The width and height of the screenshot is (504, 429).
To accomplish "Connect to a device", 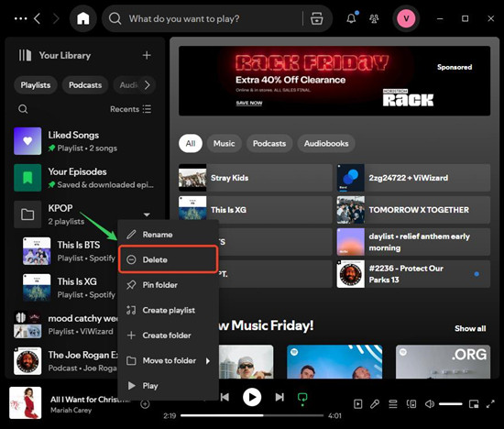I will tap(411, 404).
